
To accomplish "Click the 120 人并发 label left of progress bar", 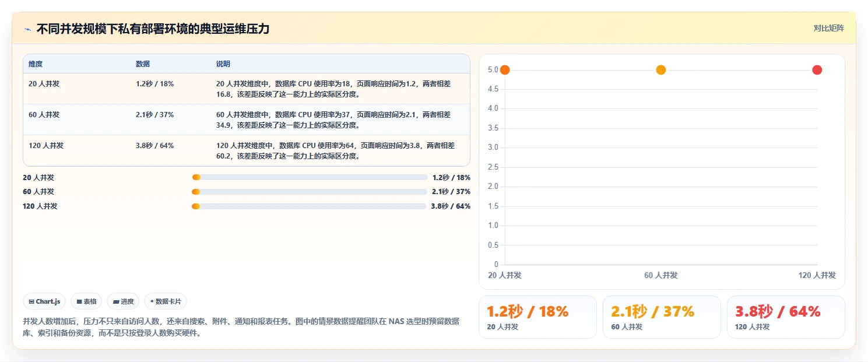I will pos(40,206).
